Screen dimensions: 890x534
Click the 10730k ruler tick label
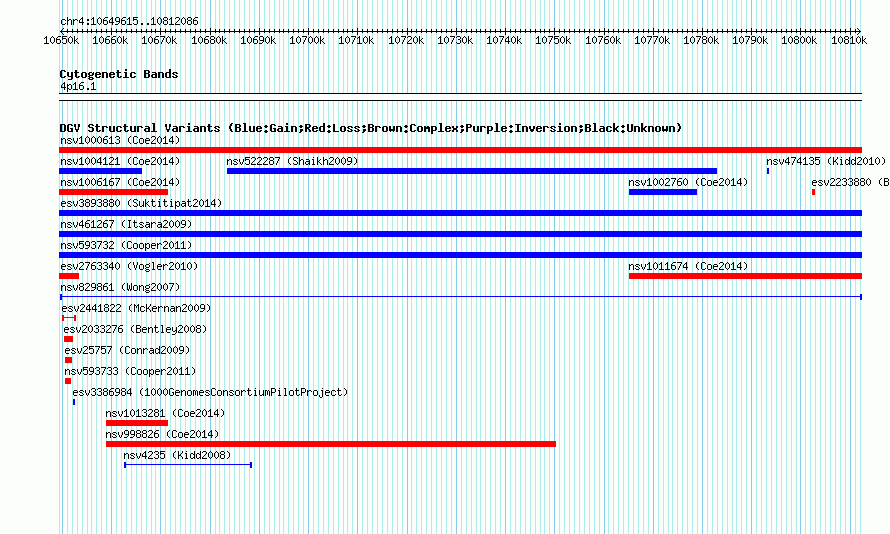[x=455, y=40]
